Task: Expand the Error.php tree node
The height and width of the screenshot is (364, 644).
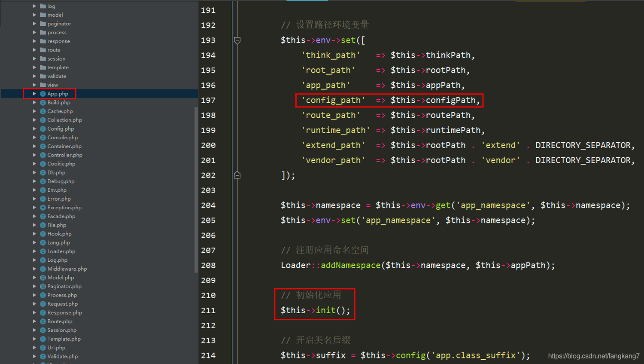Action: click(34, 199)
